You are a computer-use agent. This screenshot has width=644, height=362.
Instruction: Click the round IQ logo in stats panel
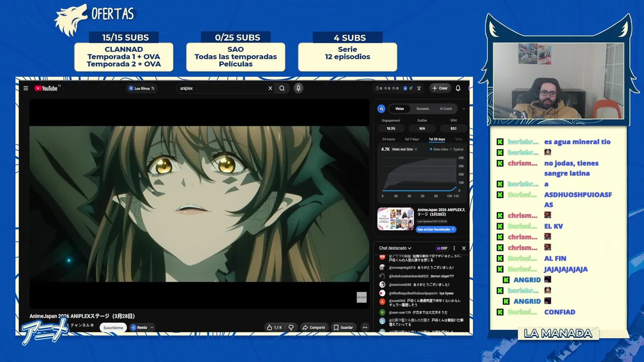point(381,109)
